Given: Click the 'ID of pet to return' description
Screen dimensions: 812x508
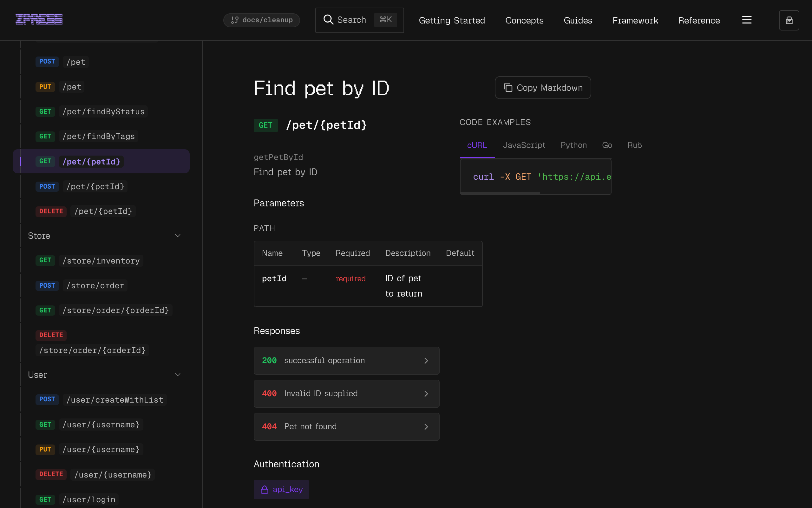Looking at the screenshot, I should tap(404, 286).
